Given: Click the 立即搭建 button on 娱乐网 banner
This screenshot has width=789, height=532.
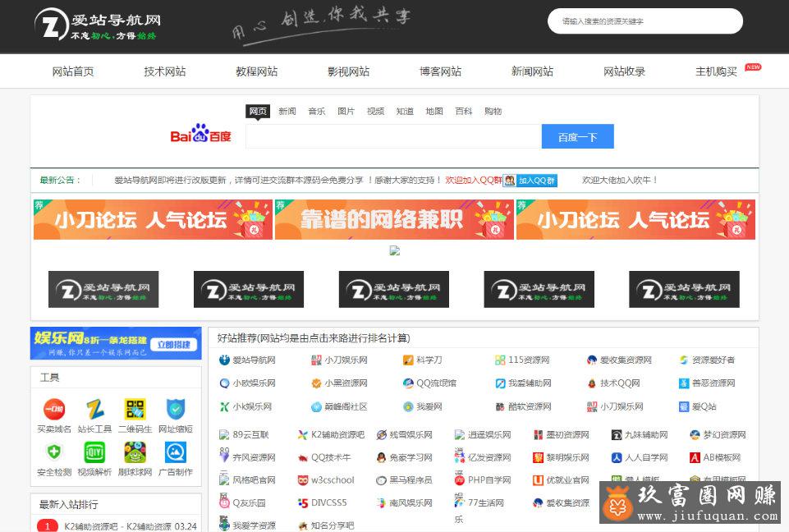Looking at the screenshot, I should click(173, 344).
